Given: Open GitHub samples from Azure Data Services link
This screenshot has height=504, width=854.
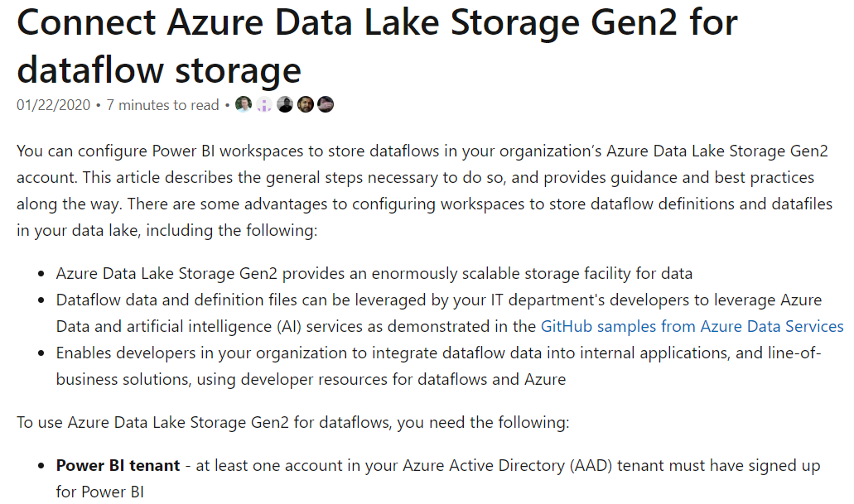Looking at the screenshot, I should coord(692,326).
